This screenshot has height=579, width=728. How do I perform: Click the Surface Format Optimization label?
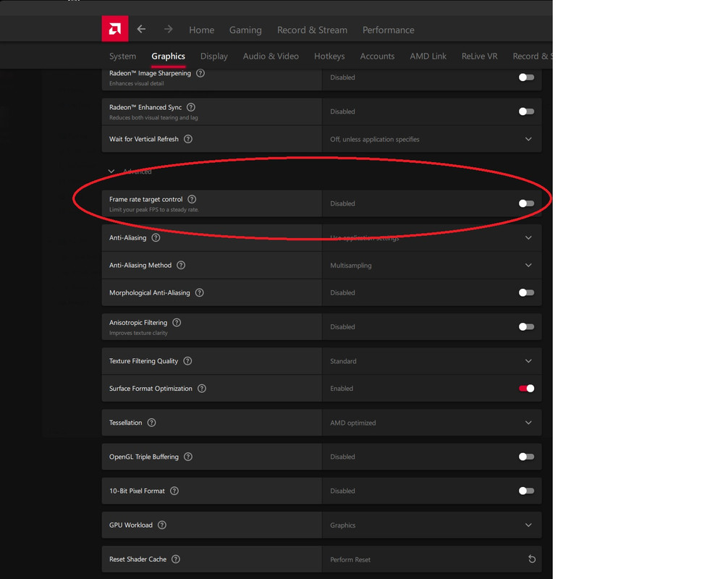[x=151, y=388]
